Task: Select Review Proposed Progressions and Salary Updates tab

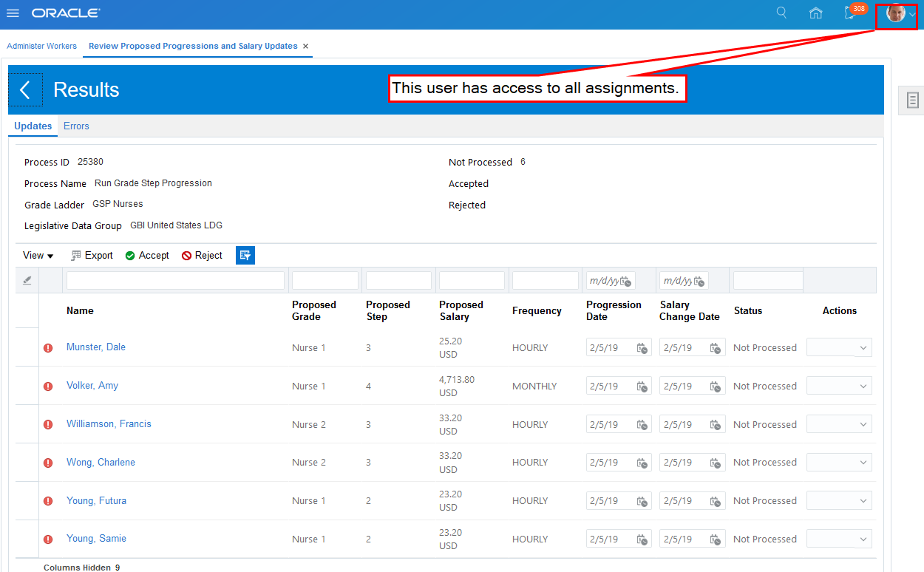Action: click(193, 46)
